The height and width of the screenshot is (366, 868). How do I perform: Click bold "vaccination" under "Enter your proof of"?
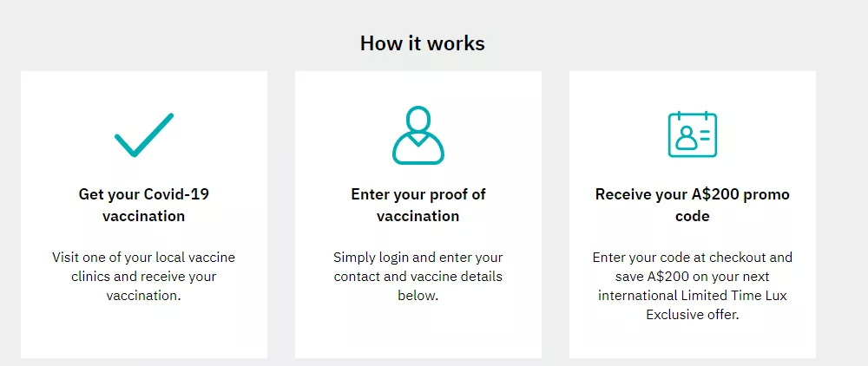418,216
